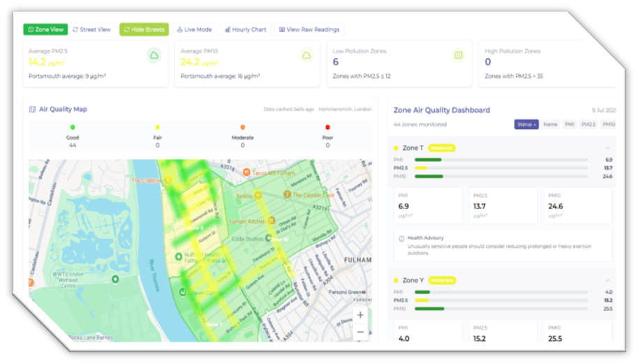Viewport: 638px width, 364px height.
Task: Click the High Pollution Zones count 0
Action: [x=488, y=62]
